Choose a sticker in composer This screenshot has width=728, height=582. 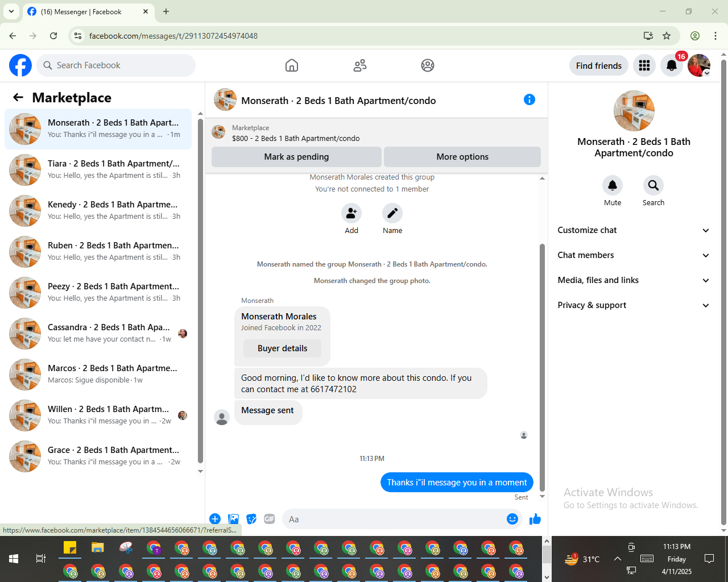251,519
